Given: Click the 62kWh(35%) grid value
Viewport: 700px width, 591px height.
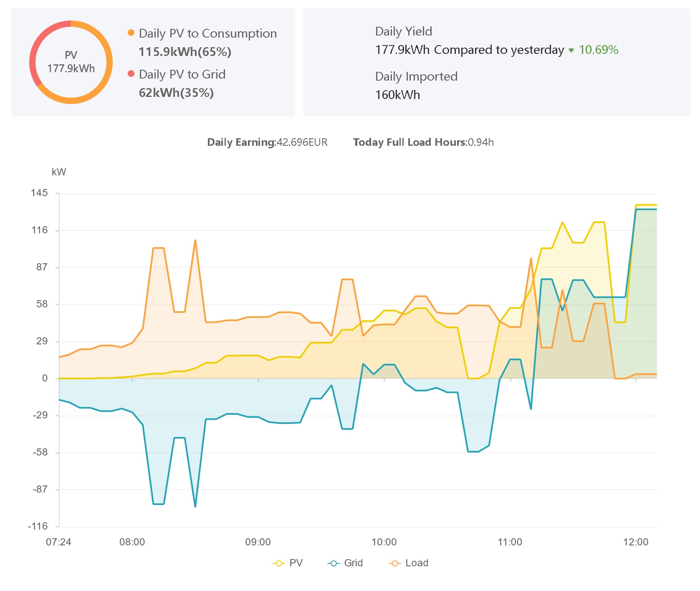Looking at the screenshot, I should coord(176,93).
